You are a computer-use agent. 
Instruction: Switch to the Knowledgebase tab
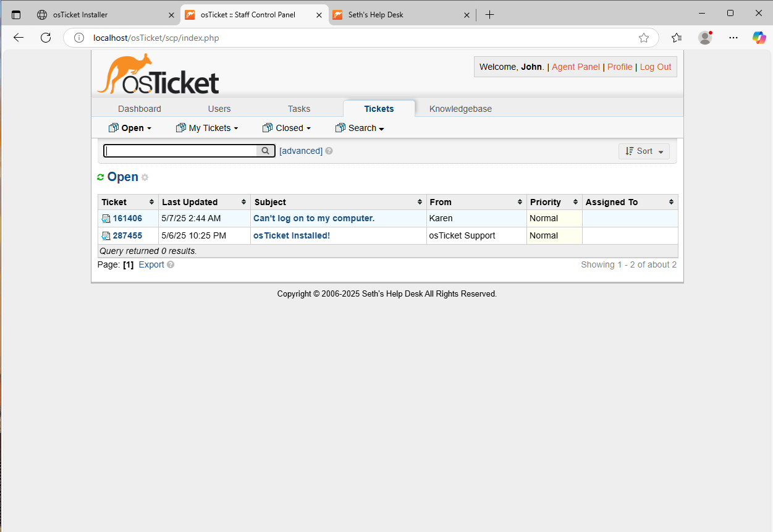pyautogui.click(x=460, y=108)
